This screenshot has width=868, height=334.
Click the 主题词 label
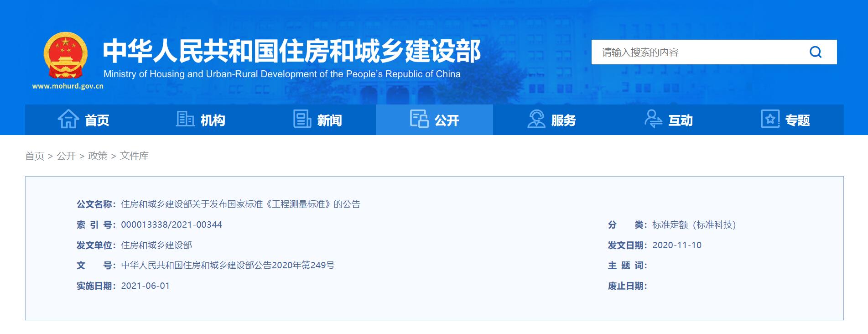pos(627,265)
